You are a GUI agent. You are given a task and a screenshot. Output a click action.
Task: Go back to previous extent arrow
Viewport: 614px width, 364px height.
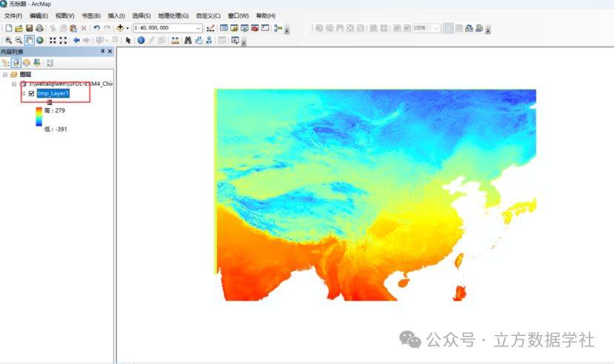click(x=76, y=40)
